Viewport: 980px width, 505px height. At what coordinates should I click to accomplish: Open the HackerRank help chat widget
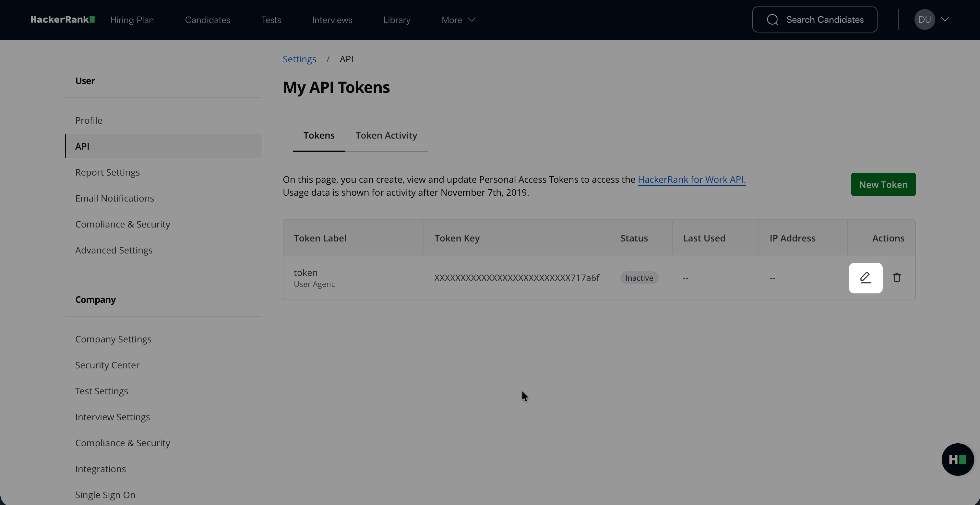(x=958, y=459)
